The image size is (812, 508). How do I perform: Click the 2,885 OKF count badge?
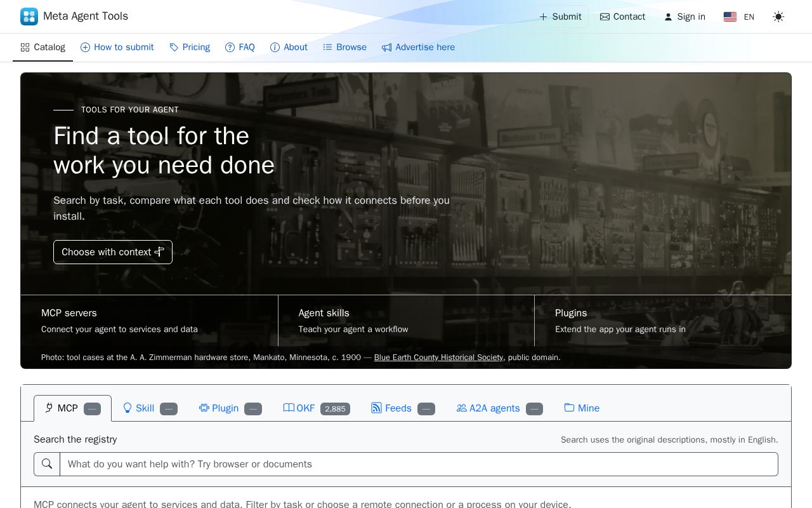335,409
